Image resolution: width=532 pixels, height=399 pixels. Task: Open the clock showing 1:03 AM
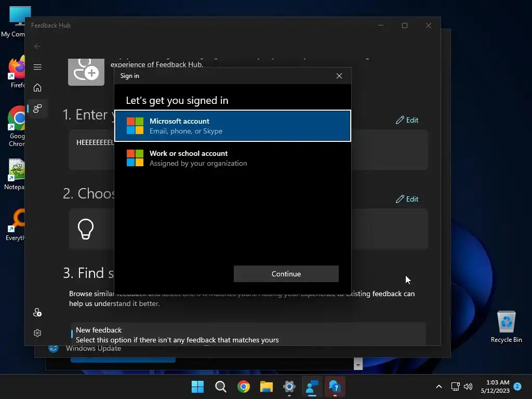click(x=495, y=387)
